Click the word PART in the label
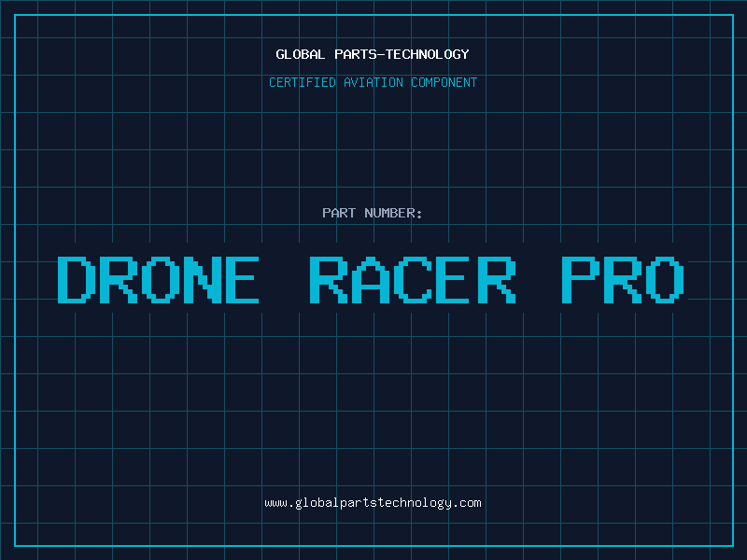This screenshot has height=560, width=747. point(338,213)
